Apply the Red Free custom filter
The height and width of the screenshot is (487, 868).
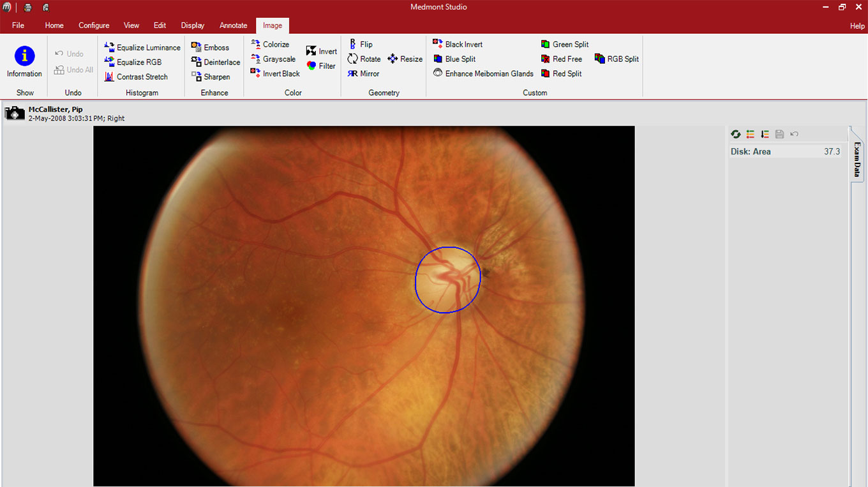[x=561, y=59]
